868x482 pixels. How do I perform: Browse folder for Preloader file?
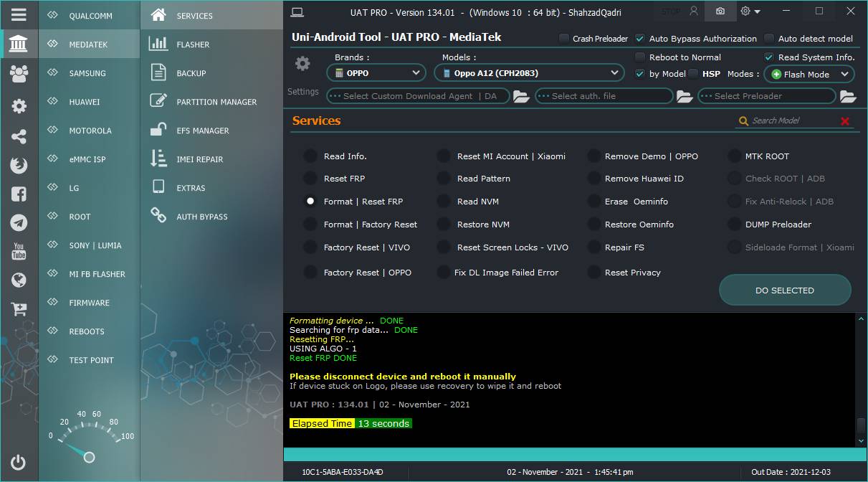pyautogui.click(x=848, y=96)
